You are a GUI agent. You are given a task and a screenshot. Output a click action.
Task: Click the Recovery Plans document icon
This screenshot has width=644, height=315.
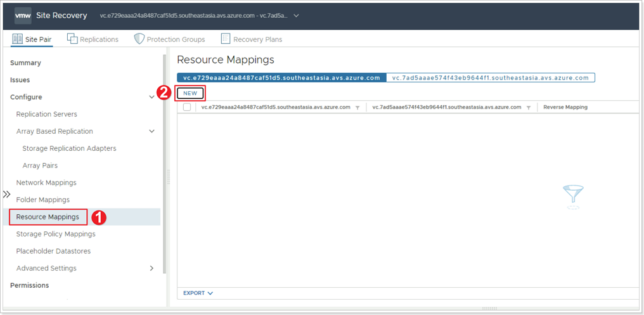tap(226, 39)
